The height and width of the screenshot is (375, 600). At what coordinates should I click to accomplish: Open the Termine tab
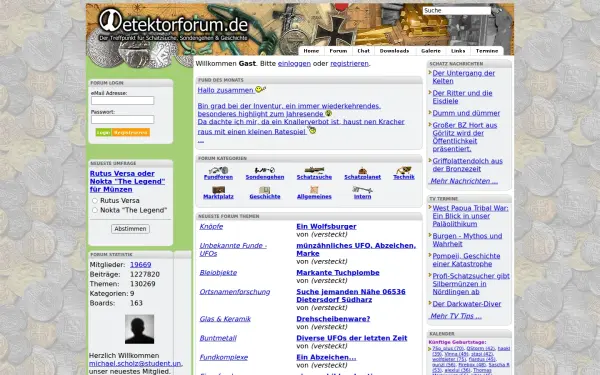coord(487,51)
